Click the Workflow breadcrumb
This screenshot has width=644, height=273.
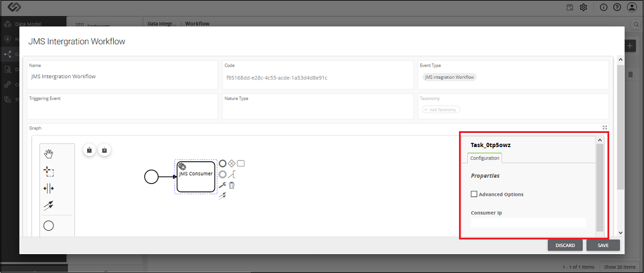click(197, 24)
